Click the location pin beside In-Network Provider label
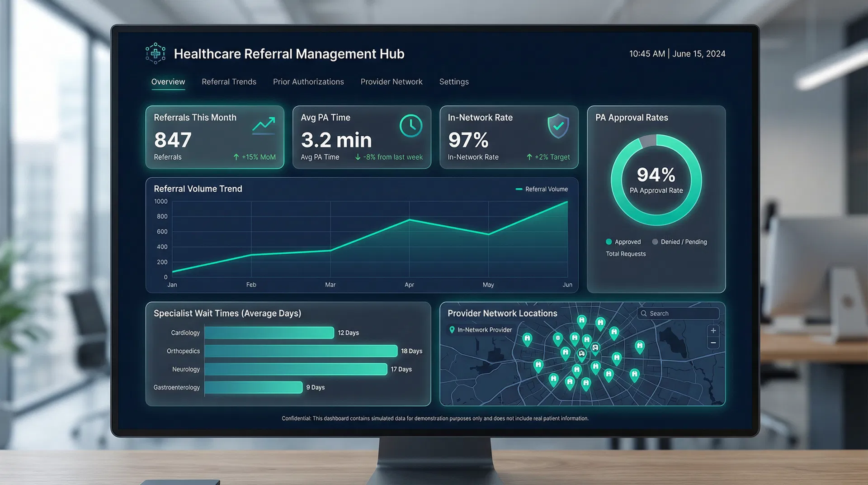Image resolution: width=868 pixels, height=485 pixels. tap(452, 330)
